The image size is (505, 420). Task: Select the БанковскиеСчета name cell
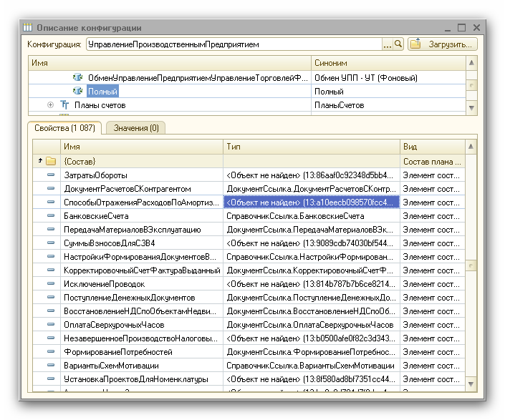[x=142, y=216]
